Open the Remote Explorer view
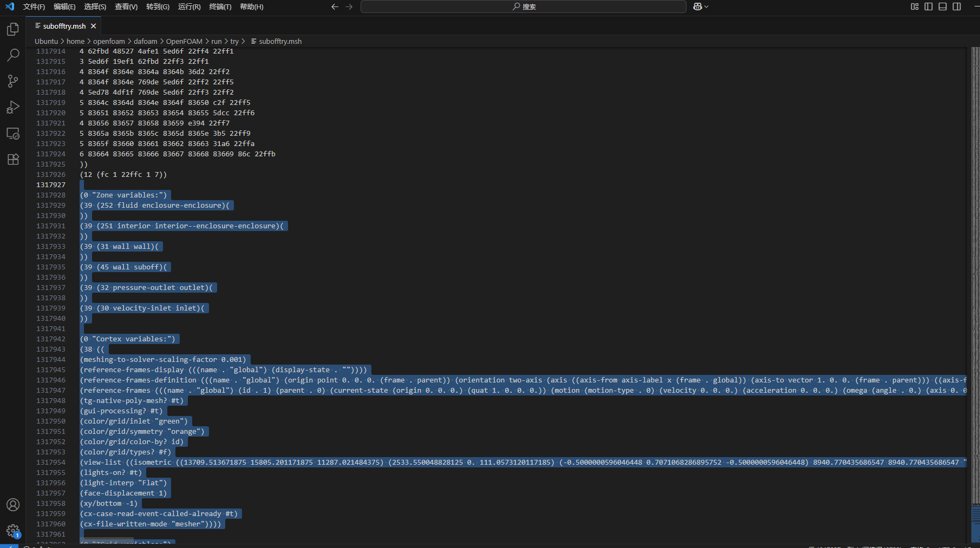Image resolution: width=980 pixels, height=548 pixels. pyautogui.click(x=13, y=133)
